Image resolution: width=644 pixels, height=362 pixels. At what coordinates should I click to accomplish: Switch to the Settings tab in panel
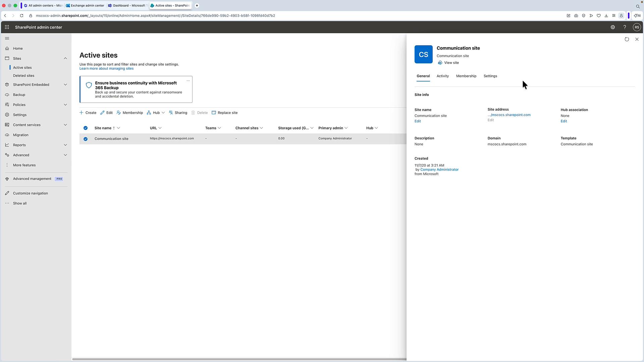(x=490, y=76)
